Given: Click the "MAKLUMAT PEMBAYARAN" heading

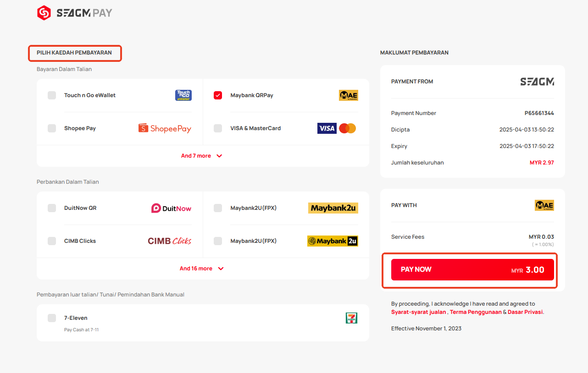Looking at the screenshot, I should pyautogui.click(x=414, y=53).
